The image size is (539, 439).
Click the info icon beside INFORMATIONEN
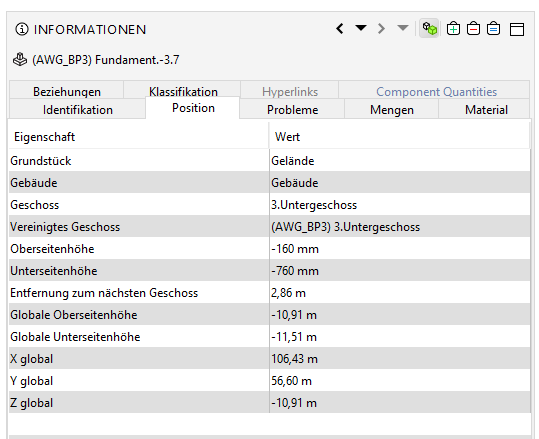22,29
